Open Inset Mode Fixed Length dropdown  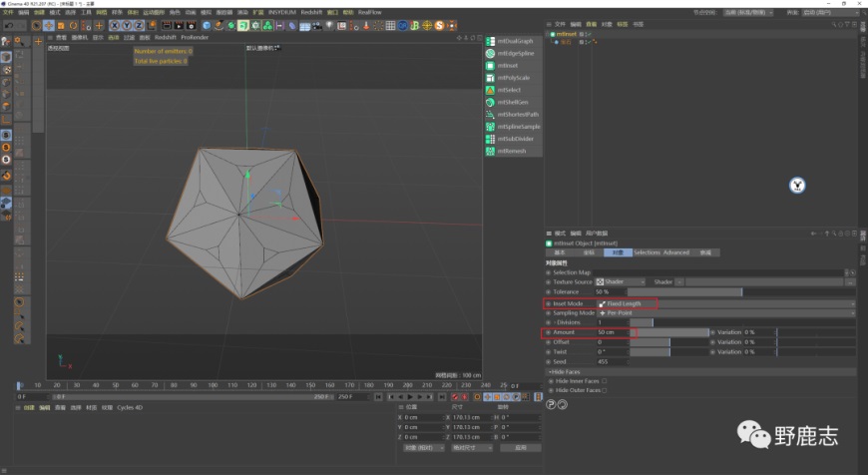tap(725, 303)
